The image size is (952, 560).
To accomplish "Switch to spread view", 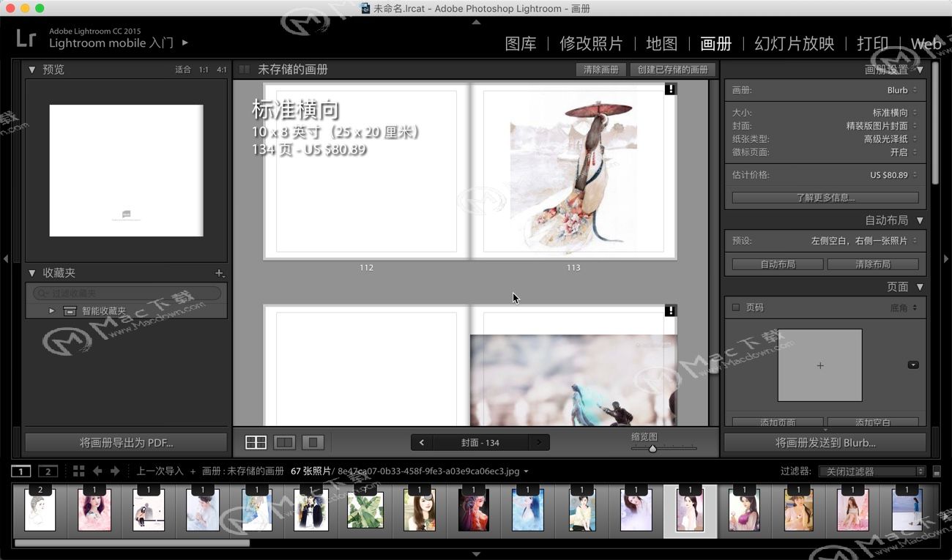I will pos(284,442).
